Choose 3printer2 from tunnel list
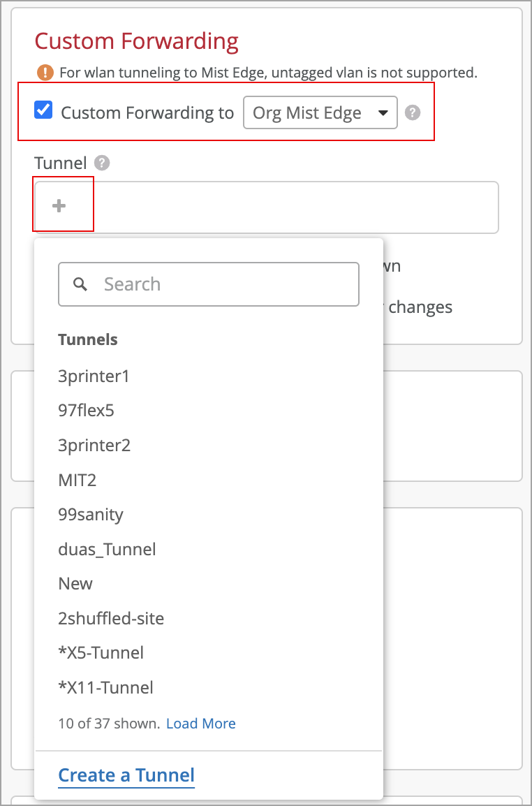The image size is (532, 806). coord(94,446)
